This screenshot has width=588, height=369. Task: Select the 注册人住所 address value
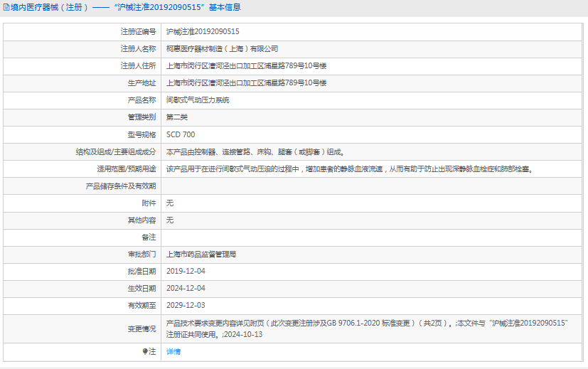247,65
